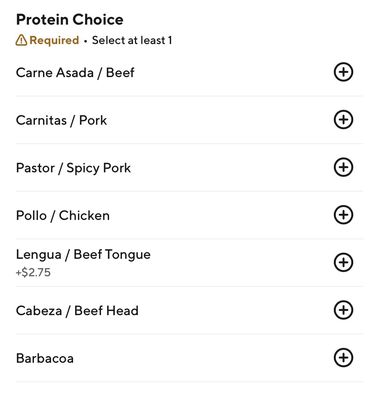The width and height of the screenshot is (372, 400).
Task: Select the Carne Asada / Beef label
Action: [75, 73]
